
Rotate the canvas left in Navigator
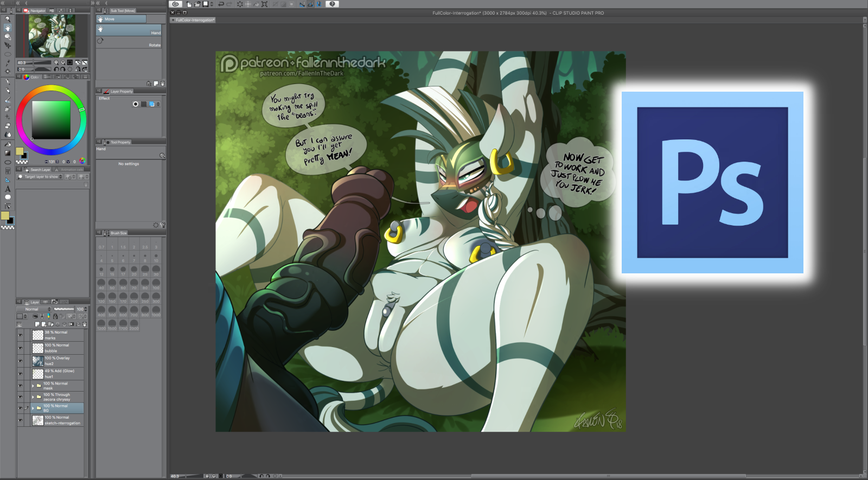click(x=56, y=69)
